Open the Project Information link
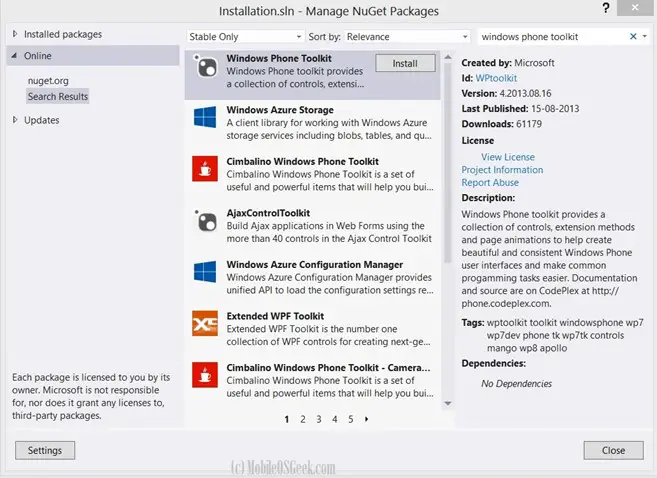 [502, 170]
